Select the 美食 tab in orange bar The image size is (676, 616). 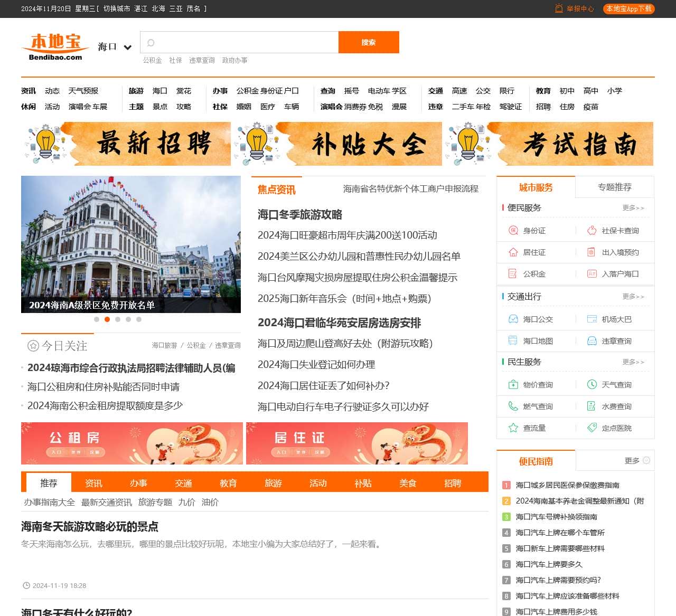[408, 483]
